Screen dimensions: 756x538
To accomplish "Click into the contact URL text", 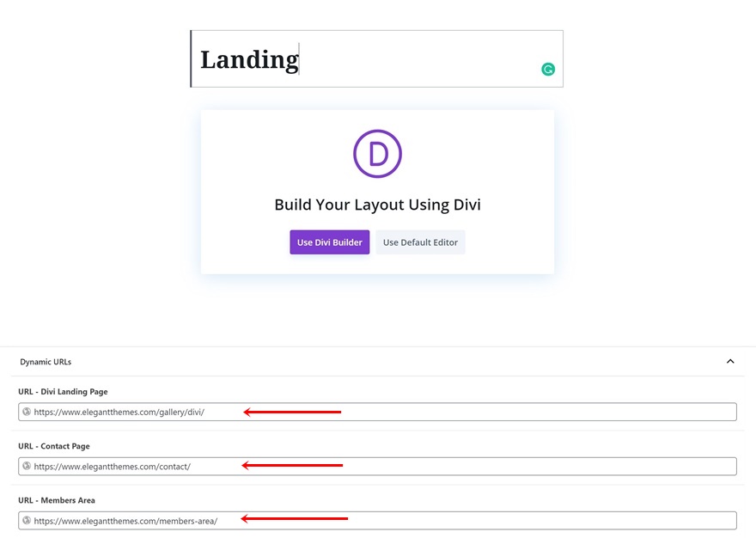I will (x=113, y=467).
